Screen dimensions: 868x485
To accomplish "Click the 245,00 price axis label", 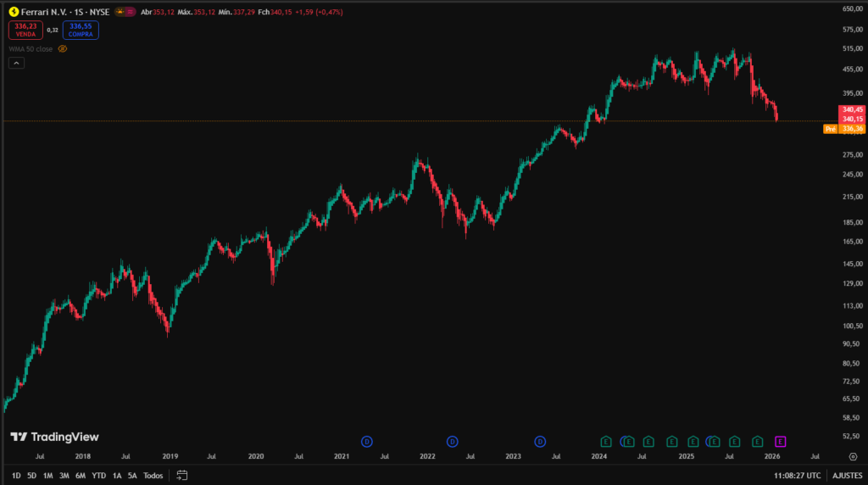I will 853,175.
